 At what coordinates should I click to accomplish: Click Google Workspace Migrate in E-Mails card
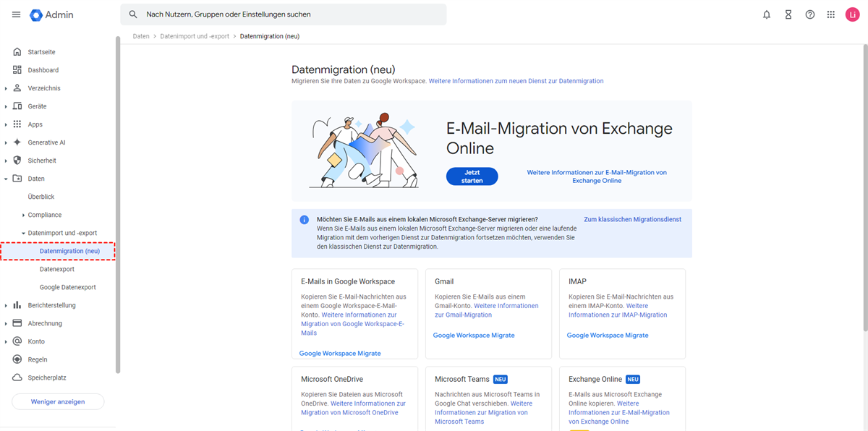[340, 353]
